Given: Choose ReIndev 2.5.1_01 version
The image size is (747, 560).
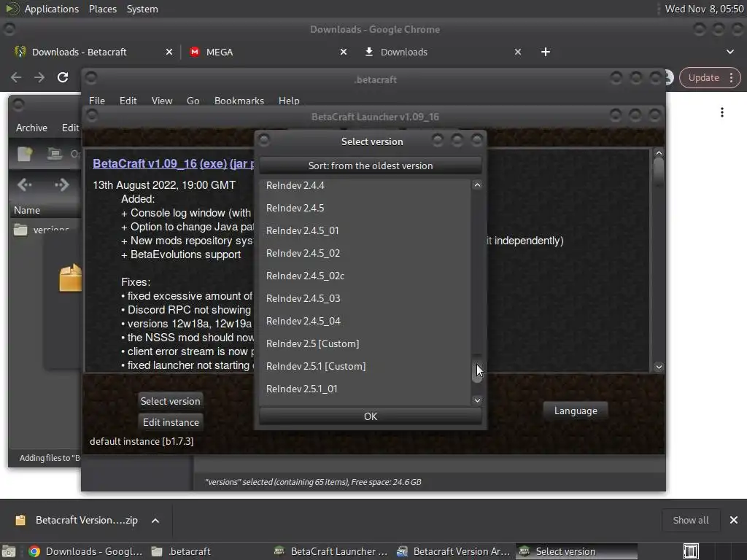Looking at the screenshot, I should 365,389.
